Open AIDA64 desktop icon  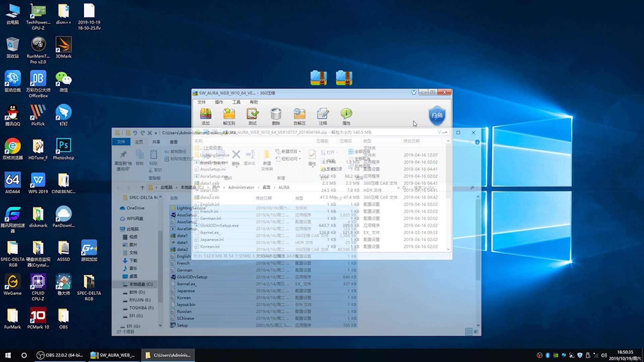[12, 183]
